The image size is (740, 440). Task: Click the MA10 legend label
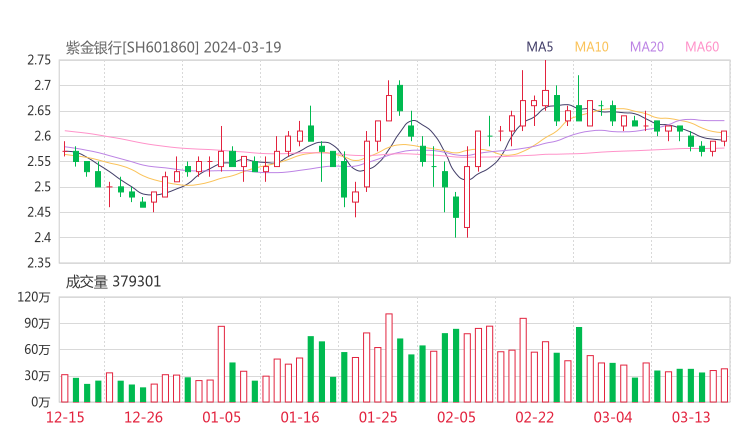(x=591, y=47)
